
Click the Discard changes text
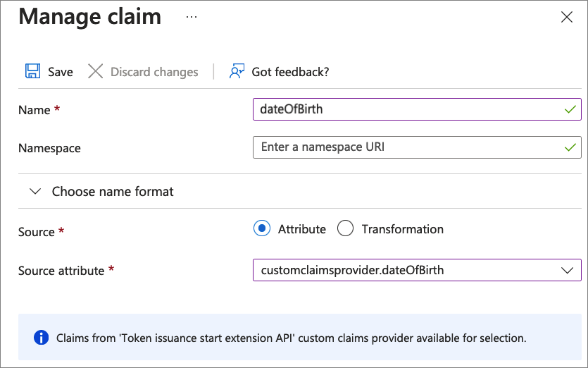(154, 72)
